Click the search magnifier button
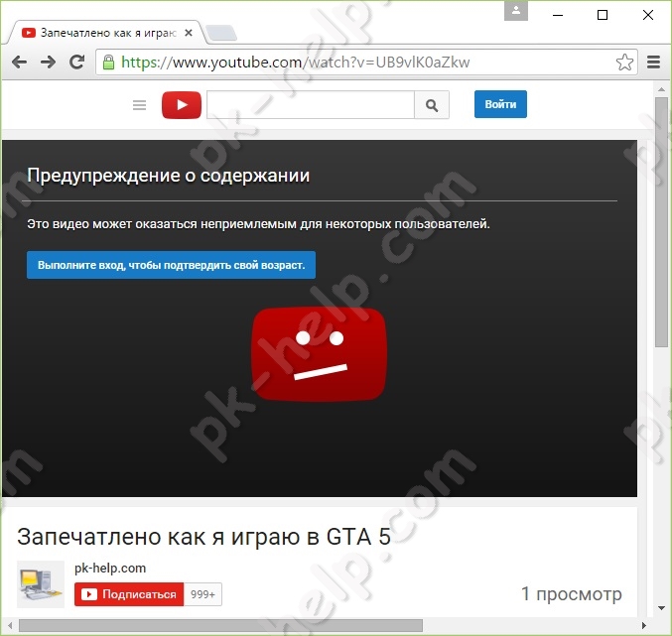This screenshot has height=636, width=672. pyautogui.click(x=432, y=105)
